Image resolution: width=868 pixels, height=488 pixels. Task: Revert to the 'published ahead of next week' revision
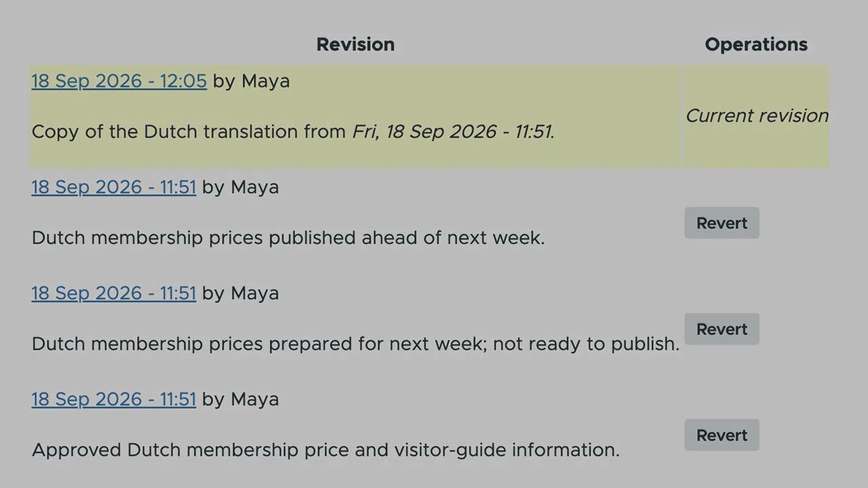[x=722, y=223]
